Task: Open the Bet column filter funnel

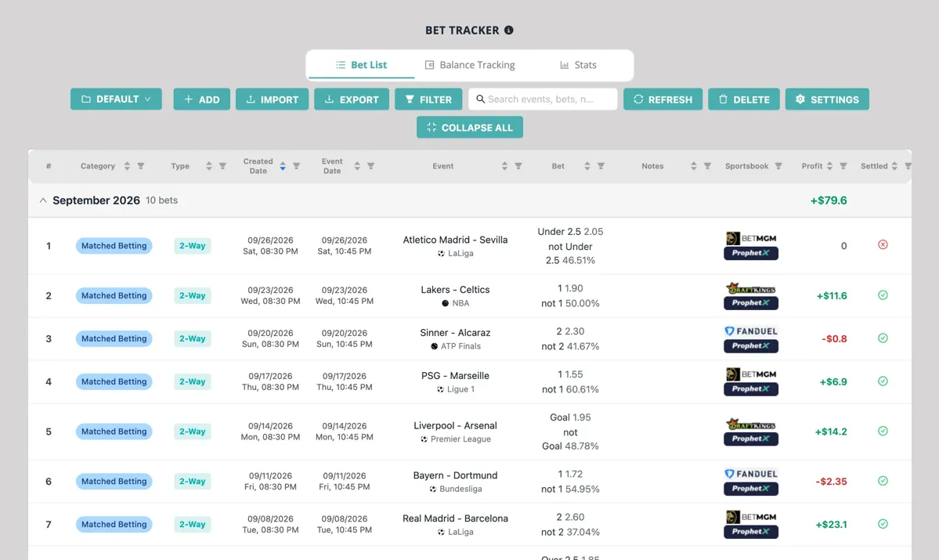Action: (601, 166)
